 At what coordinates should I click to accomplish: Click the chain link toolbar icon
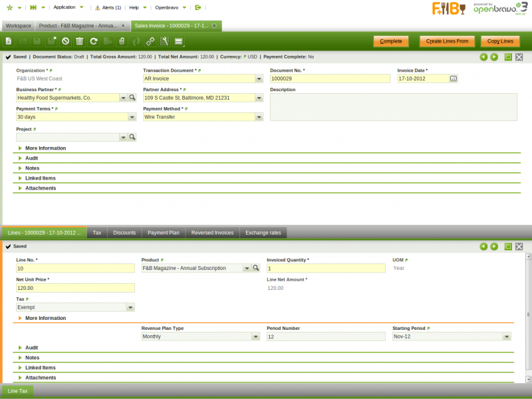pos(150,41)
